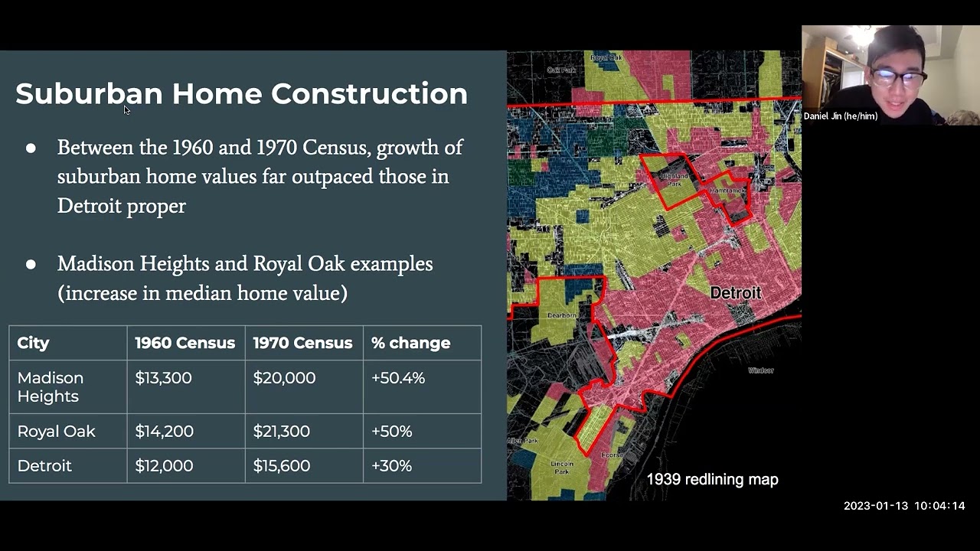Click the 'Daniel Jin (he/him)' name label
980x551 pixels.
click(x=841, y=116)
